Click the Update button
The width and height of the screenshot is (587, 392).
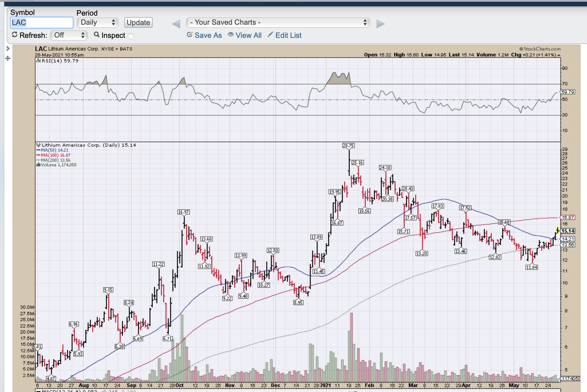[x=138, y=23]
